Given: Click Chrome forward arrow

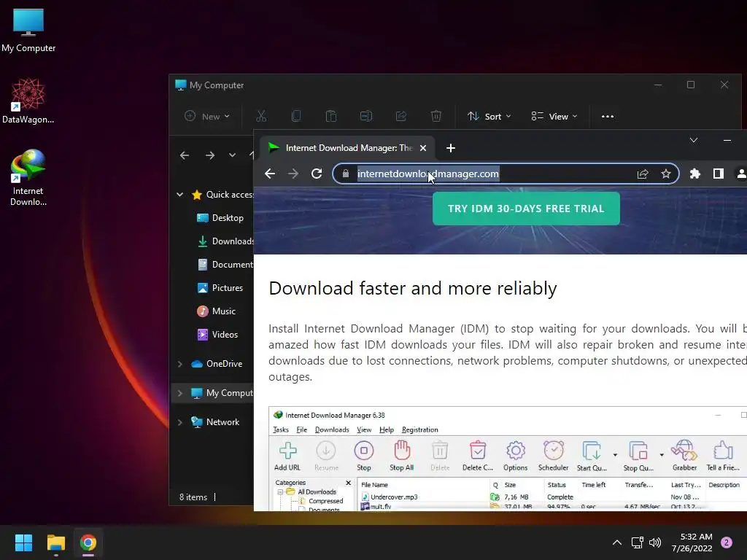Looking at the screenshot, I should pos(293,174).
